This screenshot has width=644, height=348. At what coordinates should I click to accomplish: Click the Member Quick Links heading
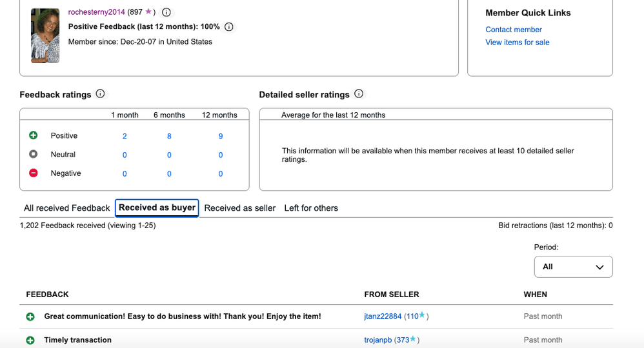coord(528,13)
